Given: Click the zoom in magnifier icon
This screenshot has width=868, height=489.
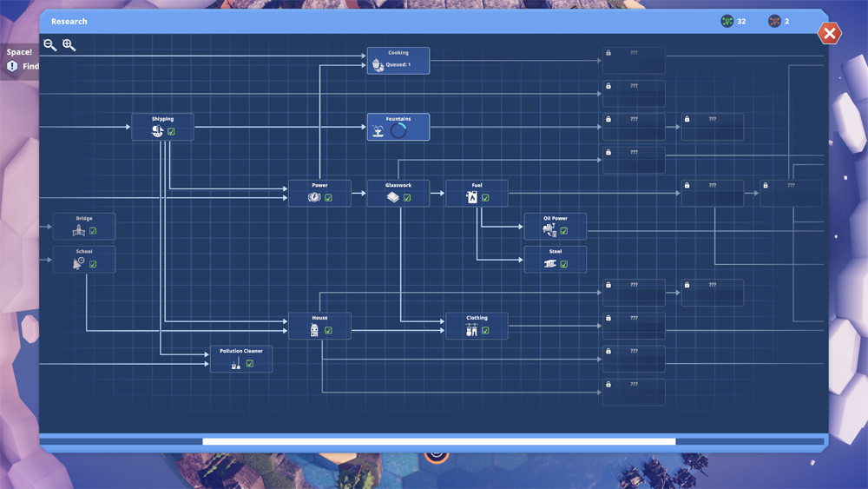Looking at the screenshot, I should click(69, 45).
